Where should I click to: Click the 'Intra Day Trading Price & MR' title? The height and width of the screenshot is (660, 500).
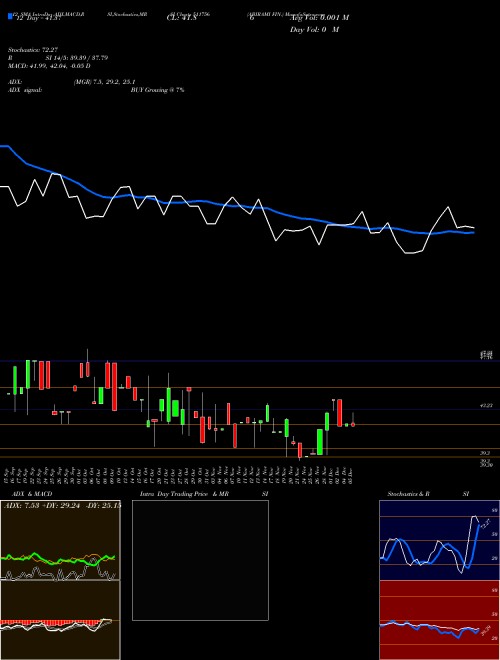(x=184, y=494)
